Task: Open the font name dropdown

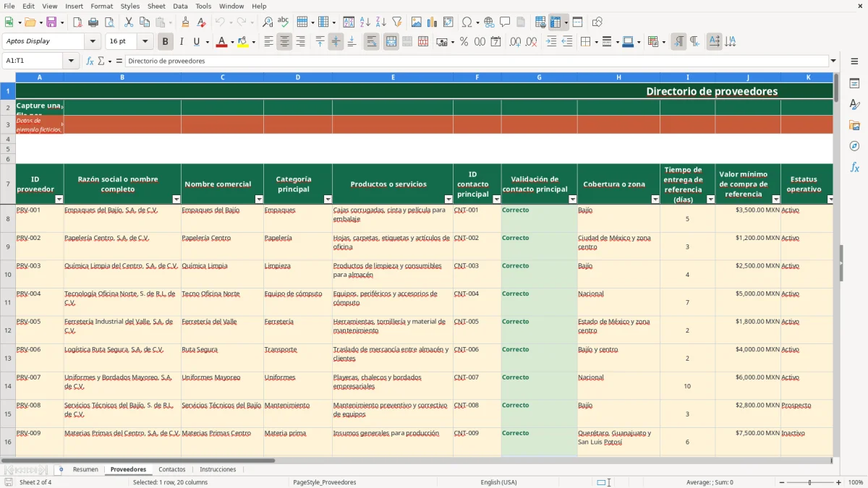Action: tap(93, 42)
